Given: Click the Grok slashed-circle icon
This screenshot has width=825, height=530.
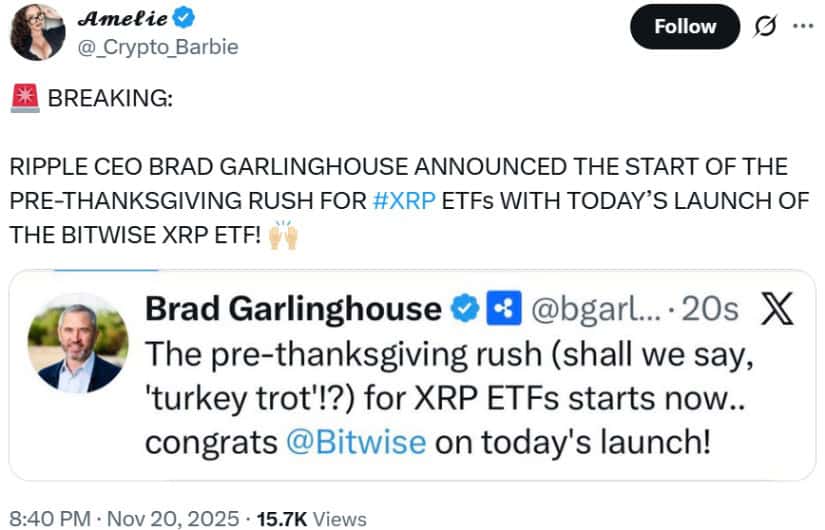Looking at the screenshot, I should coord(765,27).
